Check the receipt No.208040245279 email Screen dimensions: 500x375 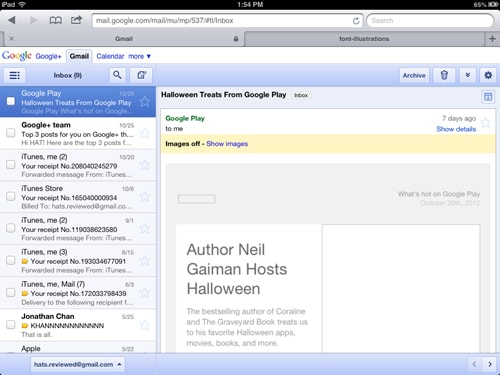[11, 164]
